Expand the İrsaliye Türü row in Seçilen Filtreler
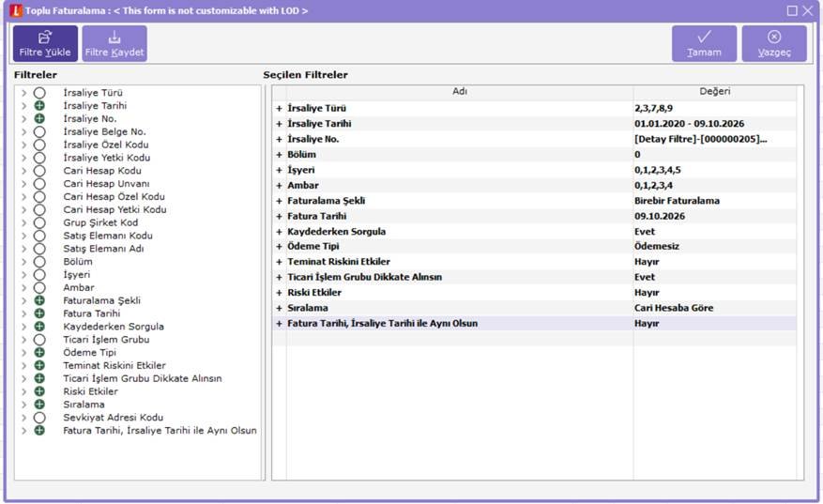The width and height of the screenshot is (823, 504). coord(280,109)
